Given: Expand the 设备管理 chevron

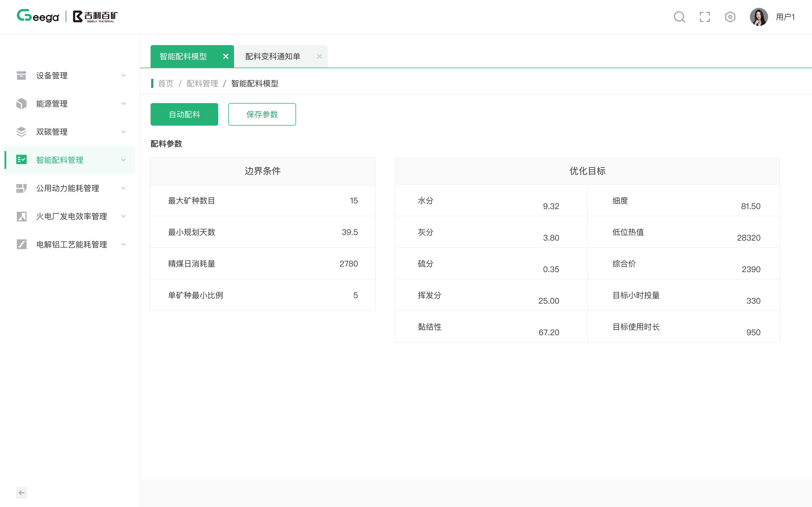Looking at the screenshot, I should pyautogui.click(x=123, y=75).
